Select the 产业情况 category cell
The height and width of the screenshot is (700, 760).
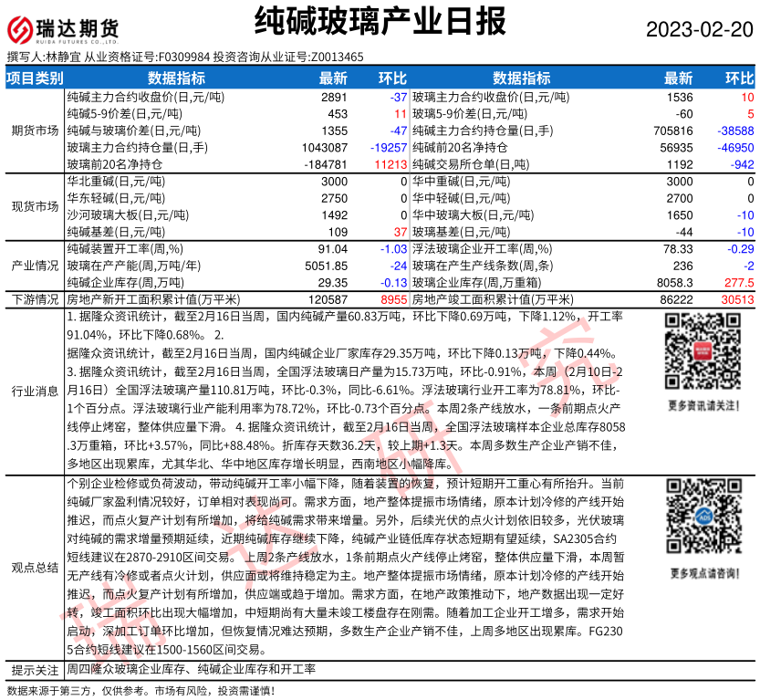coord(35,265)
